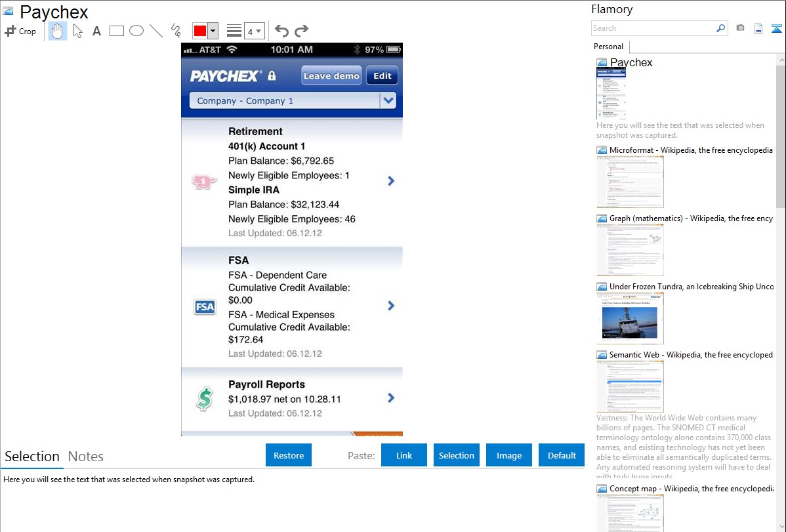Click the red color swatch
Screen dimensions: 786x532
[200, 31]
